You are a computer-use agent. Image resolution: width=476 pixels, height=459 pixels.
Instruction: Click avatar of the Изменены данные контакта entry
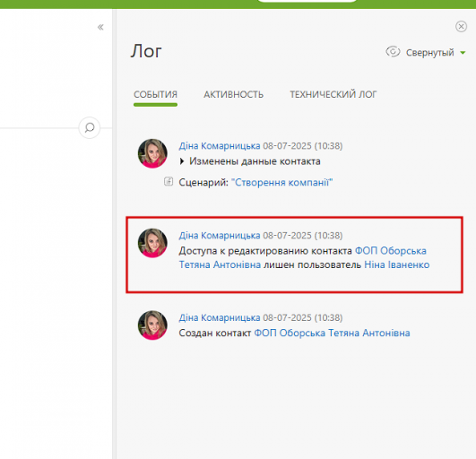152,153
